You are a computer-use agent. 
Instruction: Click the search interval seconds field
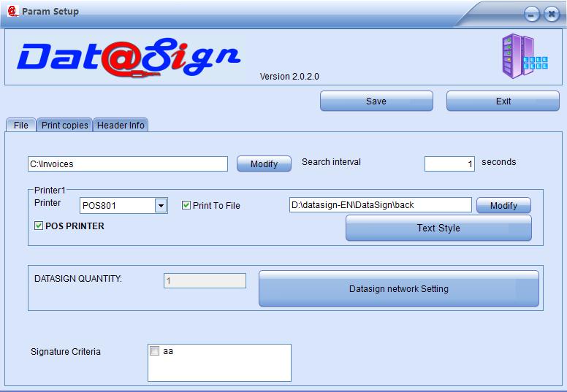coord(449,164)
